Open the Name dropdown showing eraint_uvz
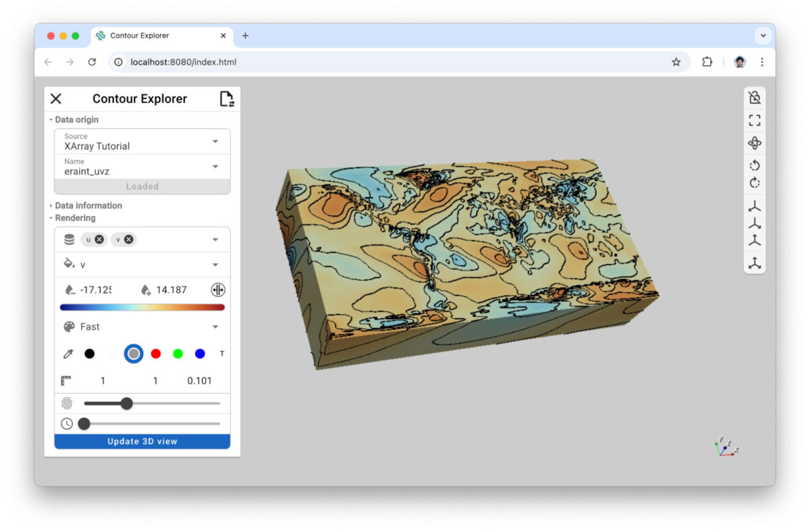Screen dimensions: 810x532 coord(215,166)
